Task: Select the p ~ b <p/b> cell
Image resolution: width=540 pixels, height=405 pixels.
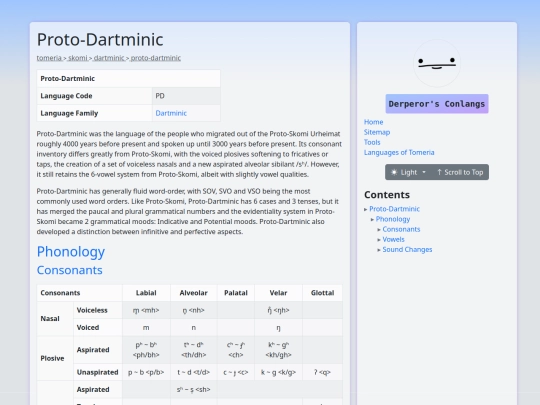Action: coord(146,372)
